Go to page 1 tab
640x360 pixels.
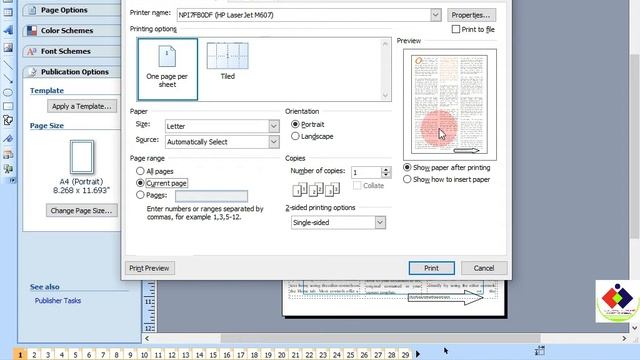[x=20, y=355]
